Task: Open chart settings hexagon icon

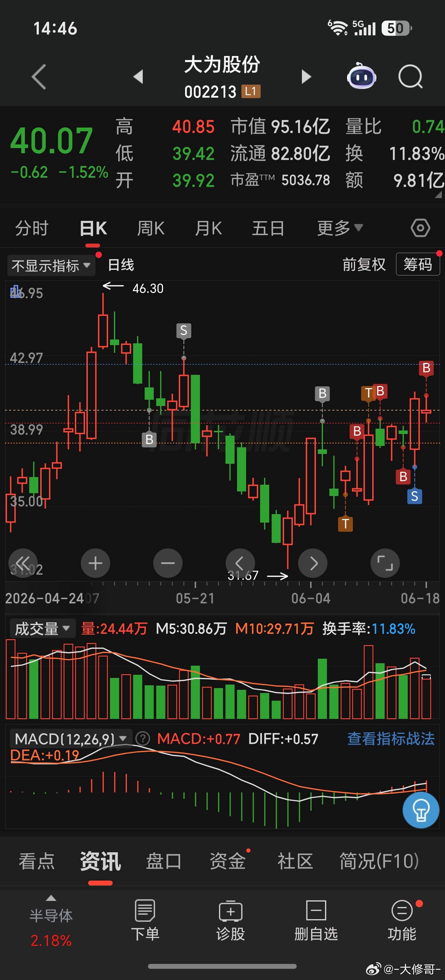Action: [x=420, y=228]
